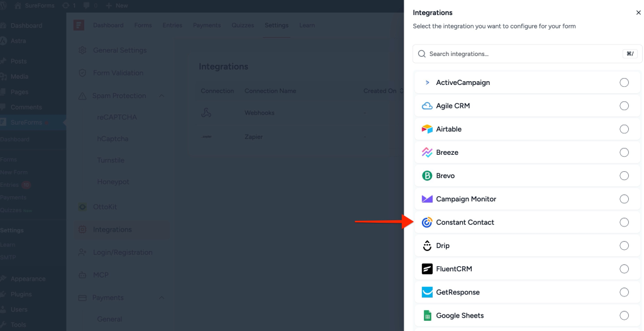Click the search magnifier icon in Integrations panel

coord(422,54)
